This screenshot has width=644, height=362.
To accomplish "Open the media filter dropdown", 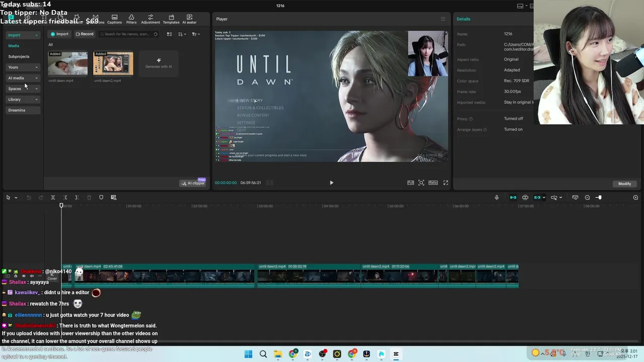I will coord(196,34).
